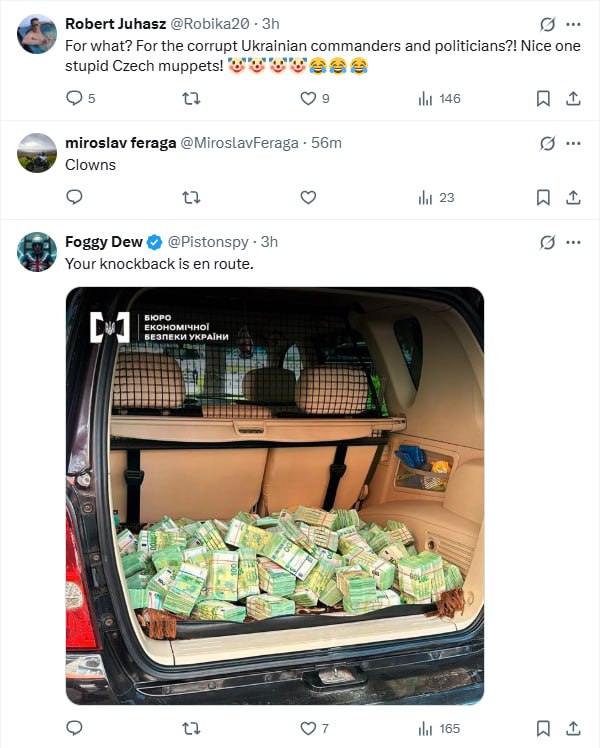Open the @MiroslavFeraga profile handle
604x748 pixels.
point(239,143)
